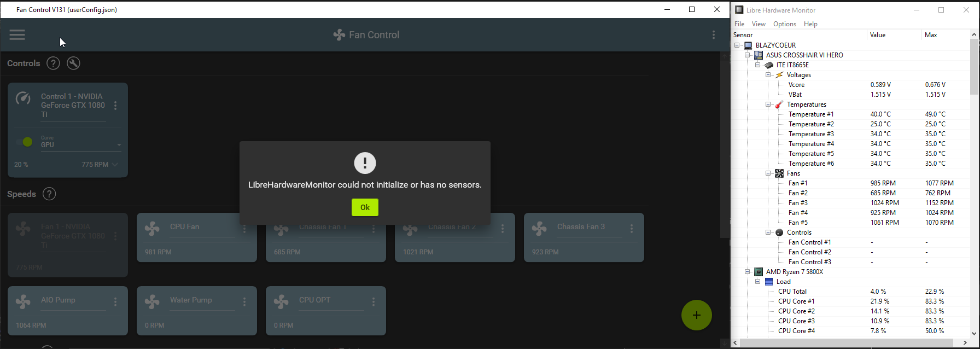The width and height of the screenshot is (980, 349).
Task: Click the fan icon on the CPU OPT card
Action: point(281,302)
